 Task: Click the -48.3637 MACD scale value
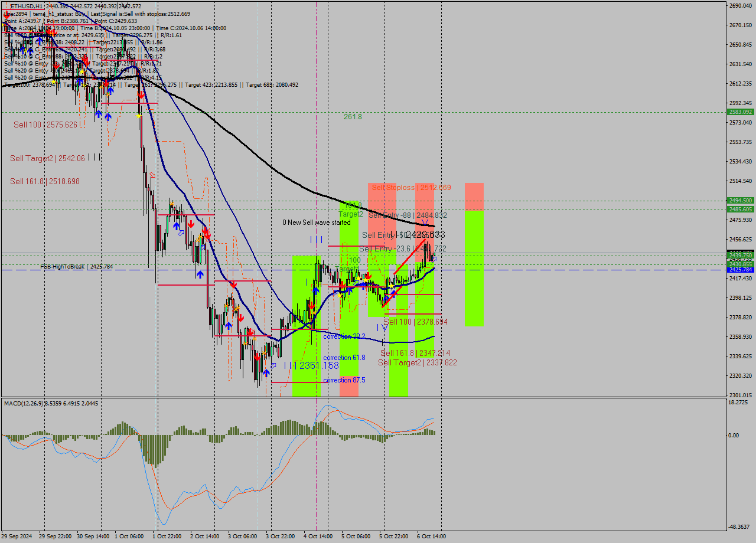coord(740,526)
